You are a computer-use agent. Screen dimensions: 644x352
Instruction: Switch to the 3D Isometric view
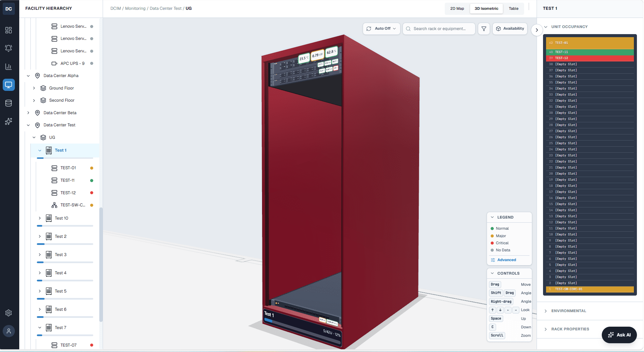(486, 8)
